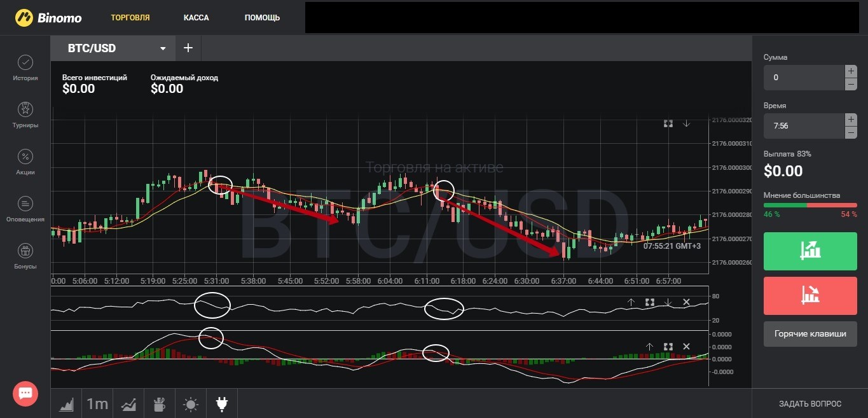This screenshot has width=868, height=418.
Task: Move RSI indicator panel up
Action: (631, 302)
